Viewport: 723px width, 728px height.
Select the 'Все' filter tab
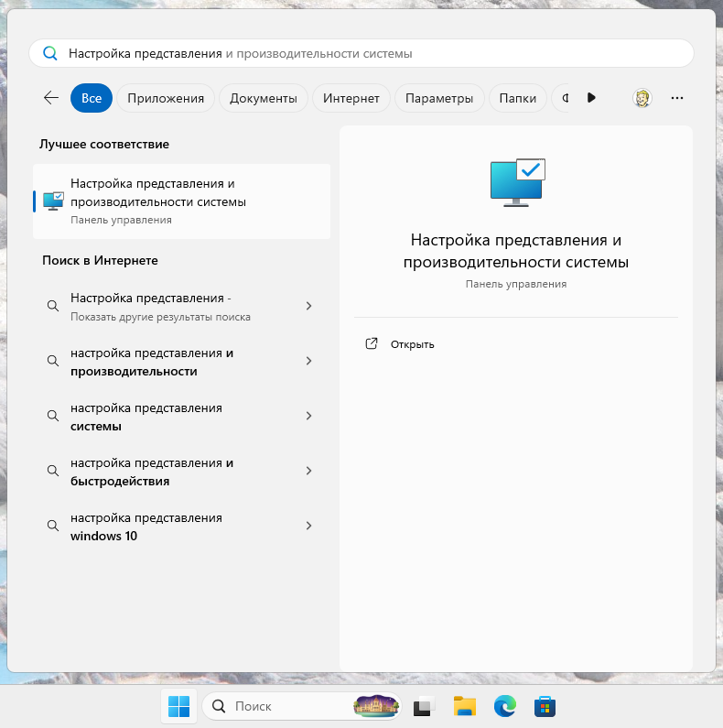(92, 98)
